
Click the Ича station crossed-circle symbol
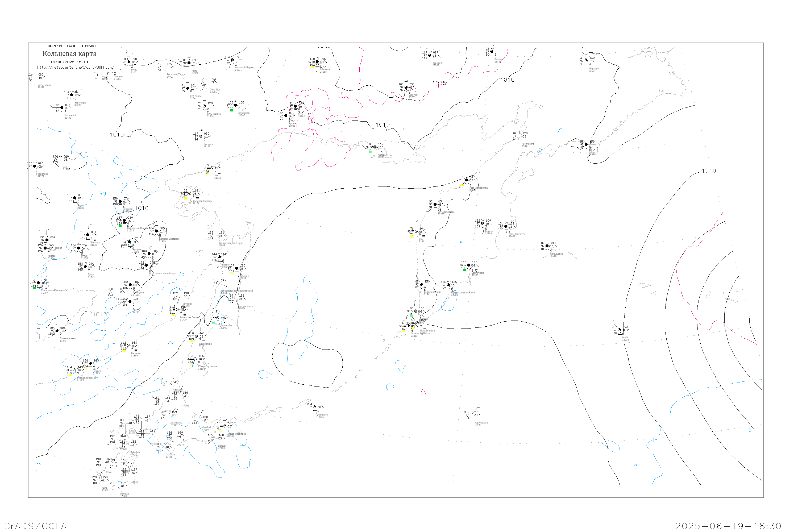click(416, 231)
